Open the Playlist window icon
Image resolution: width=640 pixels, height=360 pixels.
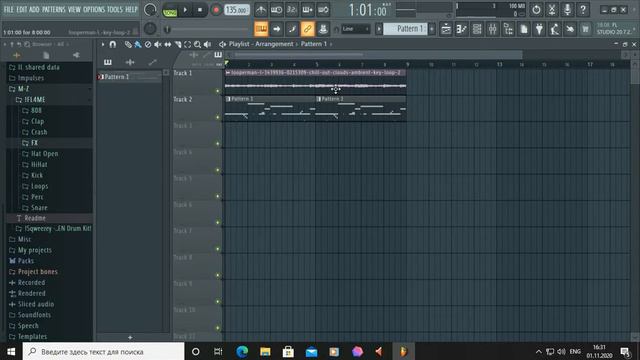point(446,29)
